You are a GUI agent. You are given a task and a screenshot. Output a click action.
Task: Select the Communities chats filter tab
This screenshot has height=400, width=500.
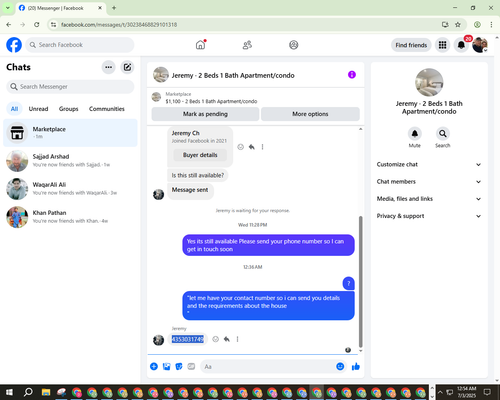(107, 109)
